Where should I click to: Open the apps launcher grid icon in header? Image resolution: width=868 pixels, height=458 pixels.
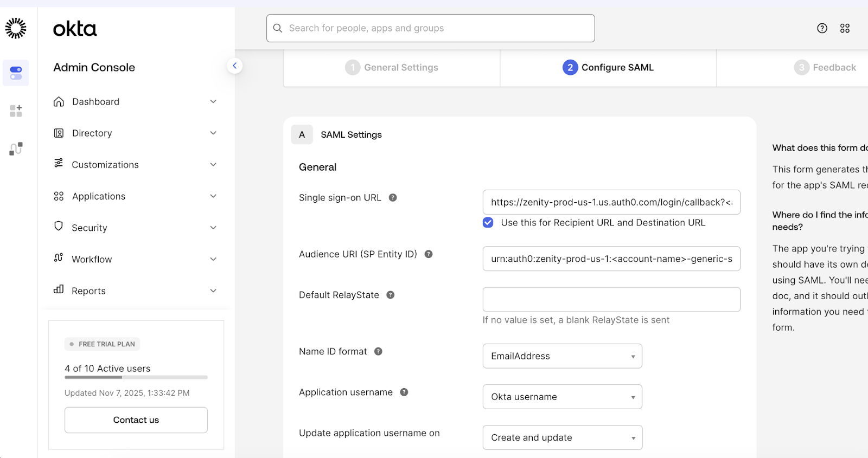coord(845,28)
